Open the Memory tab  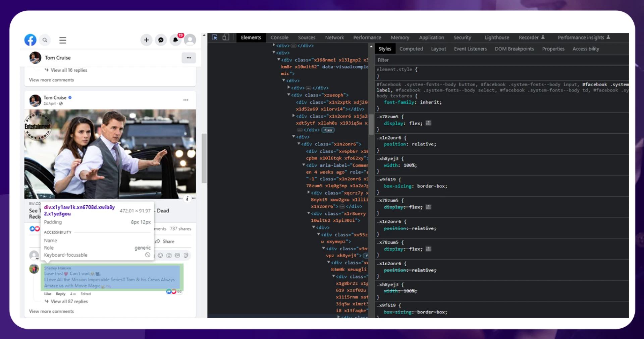(x=400, y=38)
